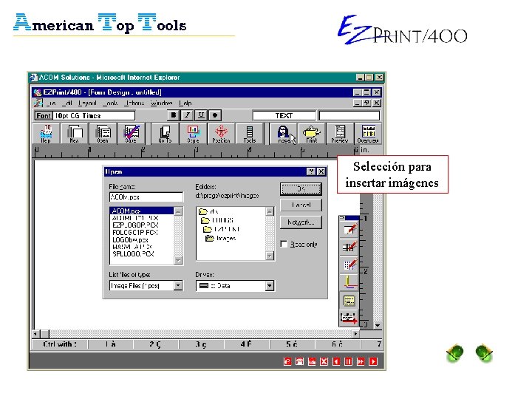Select the line drawing tool in palette
Image resolution: width=532 pixels, height=399 pixels.
click(x=349, y=282)
